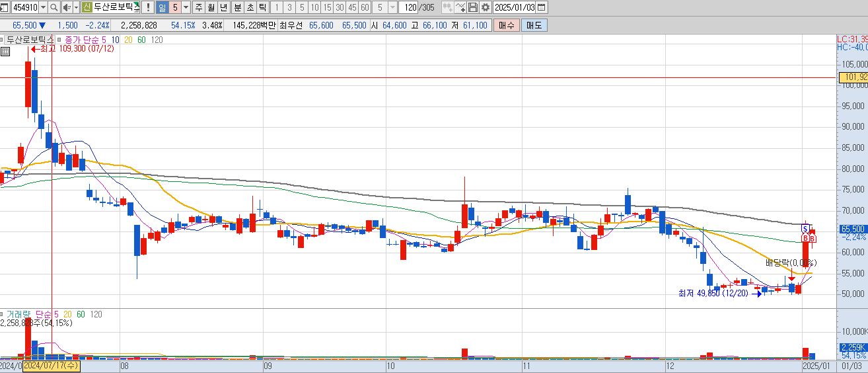The width and height of the screenshot is (868, 373).
Task: Switch to 년 yearly chart
Action: (223, 8)
